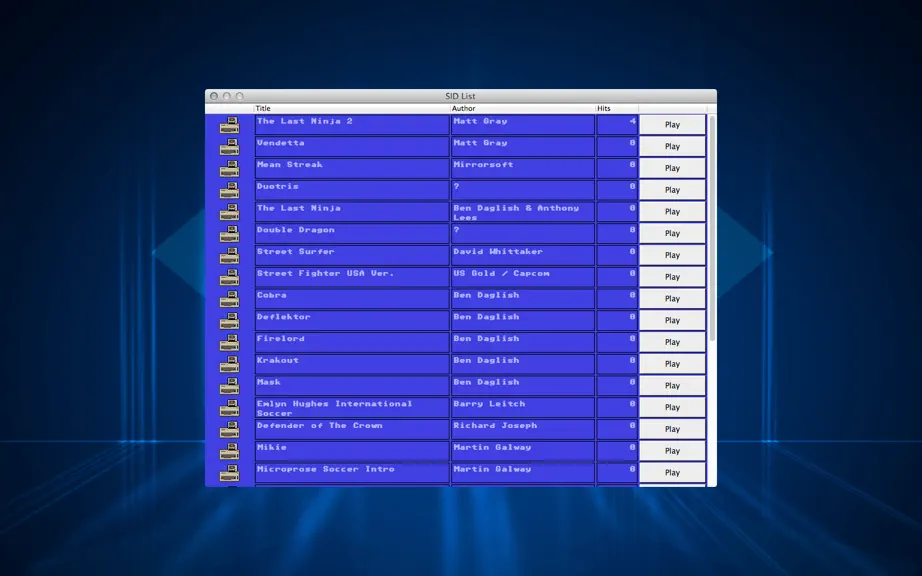Select the title cell 'Deflektor'
The image size is (922, 576).
[352, 320]
